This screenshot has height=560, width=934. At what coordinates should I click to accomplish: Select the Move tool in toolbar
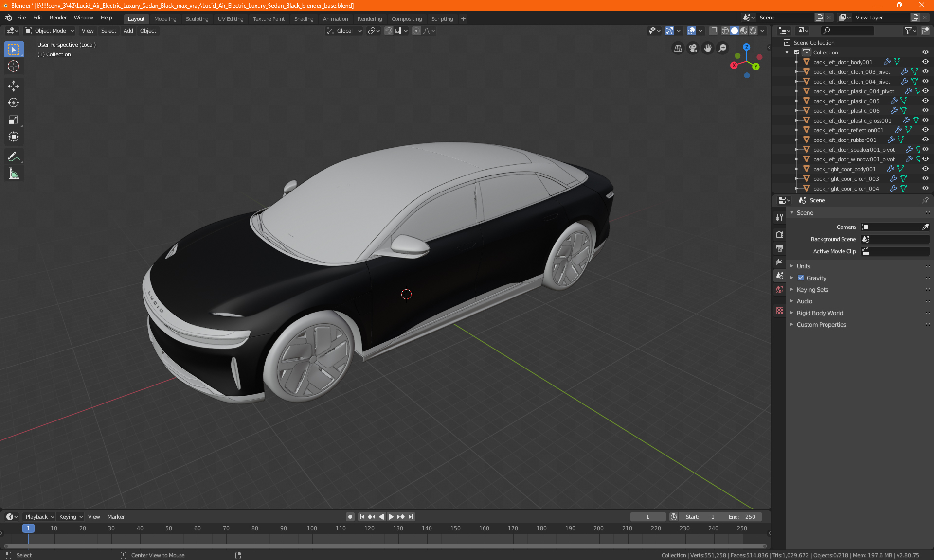[14, 86]
